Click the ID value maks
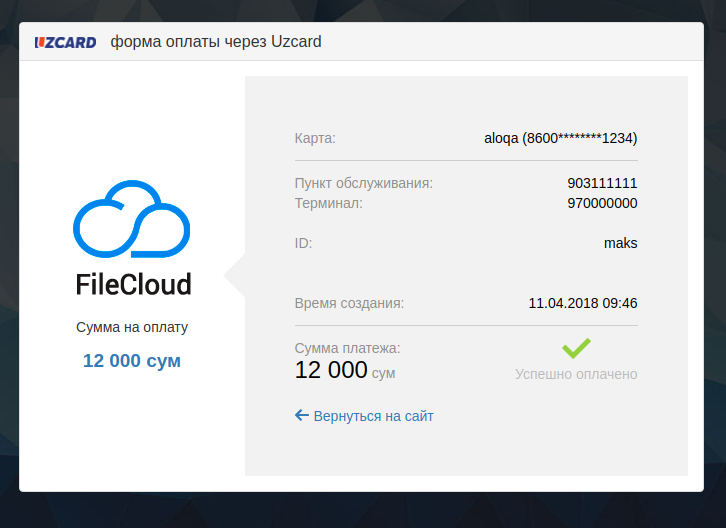 (620, 243)
